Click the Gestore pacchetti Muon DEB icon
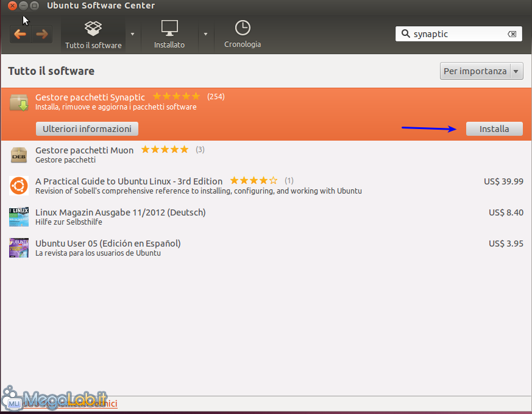 pos(19,155)
